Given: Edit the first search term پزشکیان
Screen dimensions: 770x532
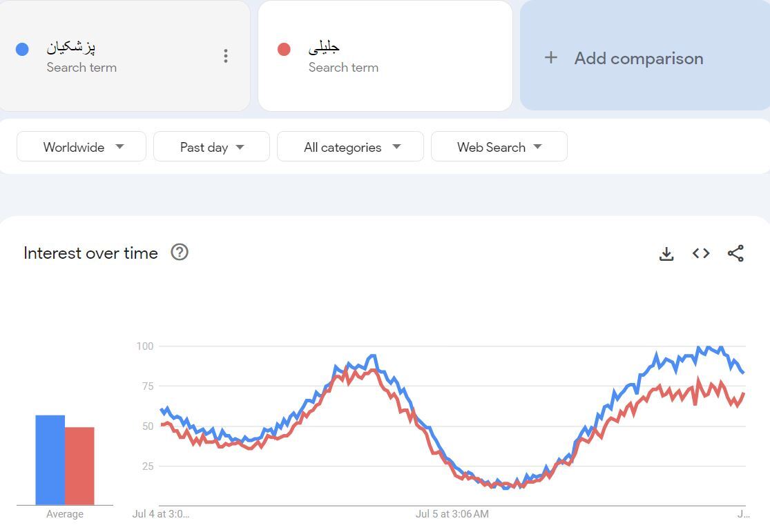Looking at the screenshot, I should pos(70,47).
